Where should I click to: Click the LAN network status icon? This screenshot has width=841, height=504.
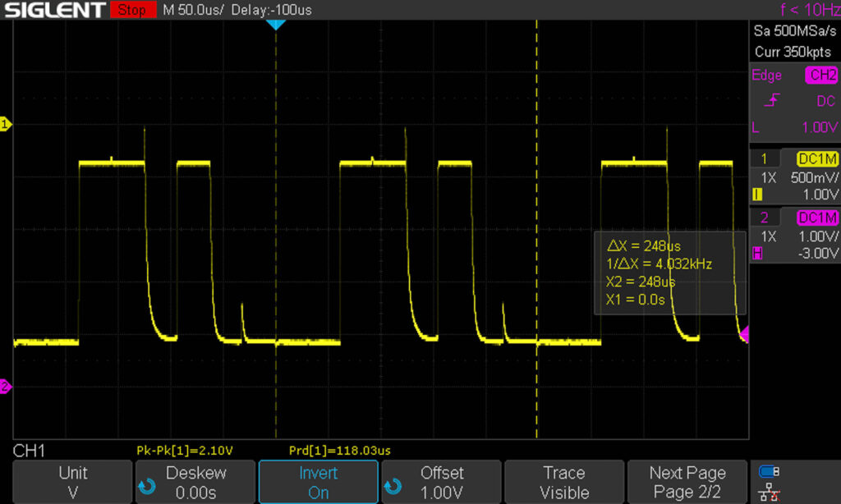coord(770,492)
